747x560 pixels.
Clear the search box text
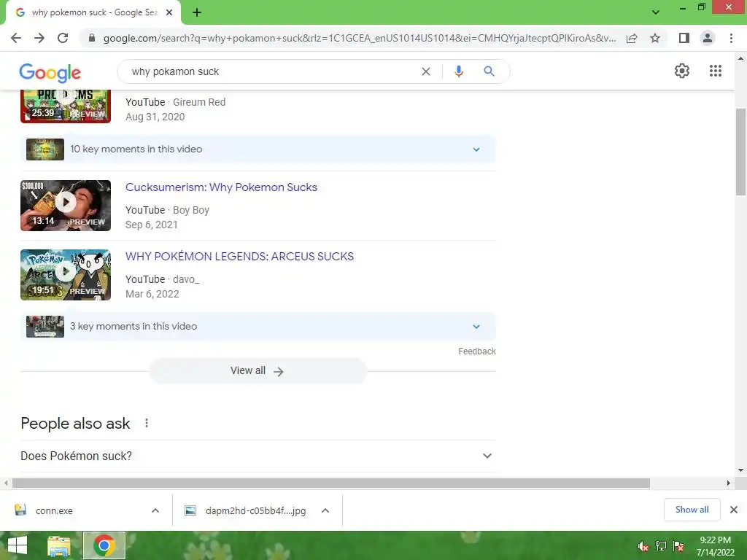426,71
